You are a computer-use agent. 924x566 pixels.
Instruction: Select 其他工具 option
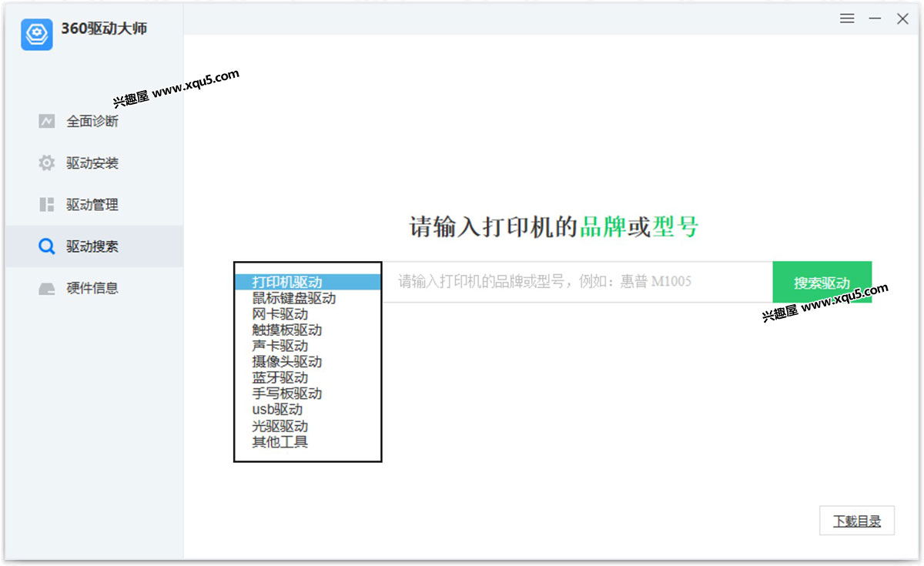pos(307,442)
